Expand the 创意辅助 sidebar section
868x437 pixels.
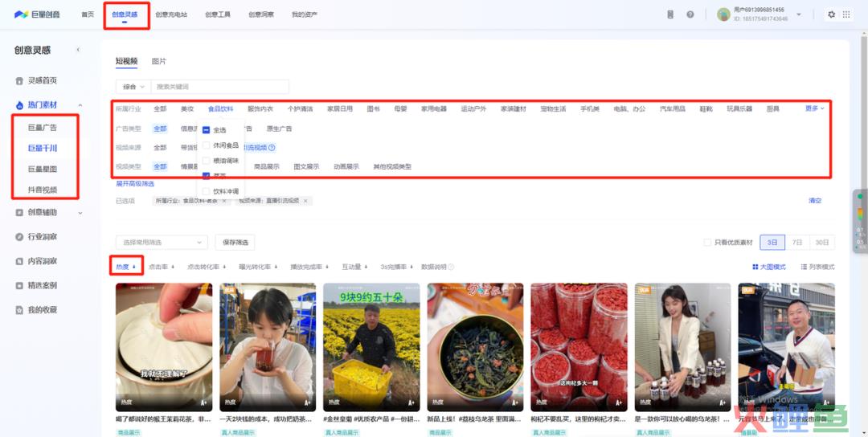pos(80,212)
